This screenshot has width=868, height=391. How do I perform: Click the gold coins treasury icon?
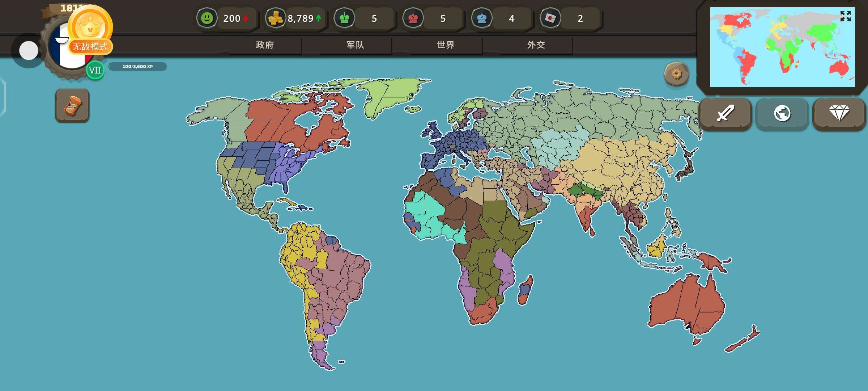point(276,18)
